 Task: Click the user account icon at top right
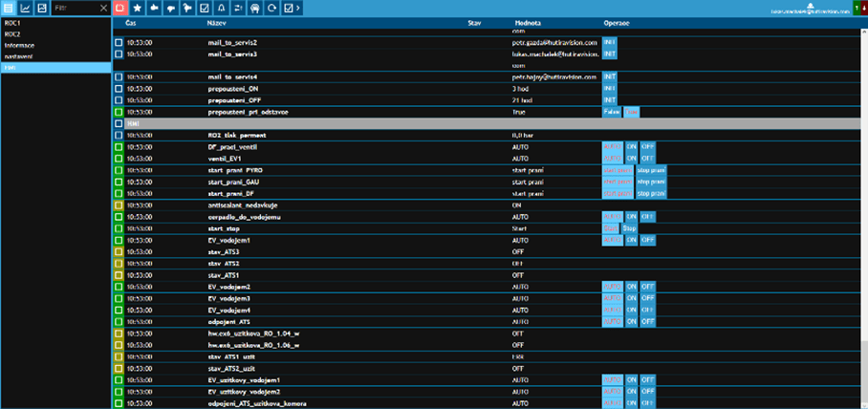(811, 7)
